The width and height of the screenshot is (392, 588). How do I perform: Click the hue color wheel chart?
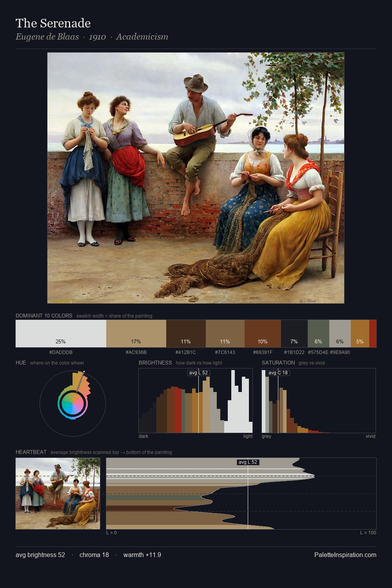(73, 403)
